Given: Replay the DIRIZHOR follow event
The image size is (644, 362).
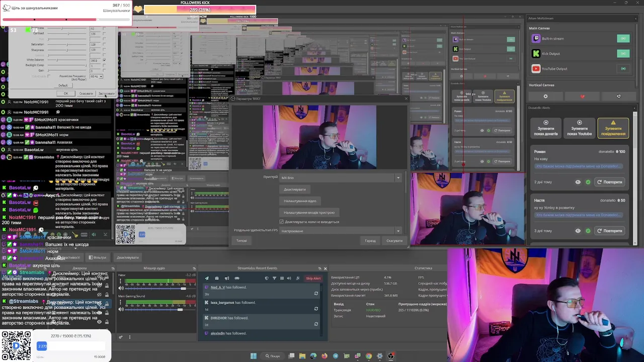Looking at the screenshot, I should pyautogui.click(x=316, y=324).
